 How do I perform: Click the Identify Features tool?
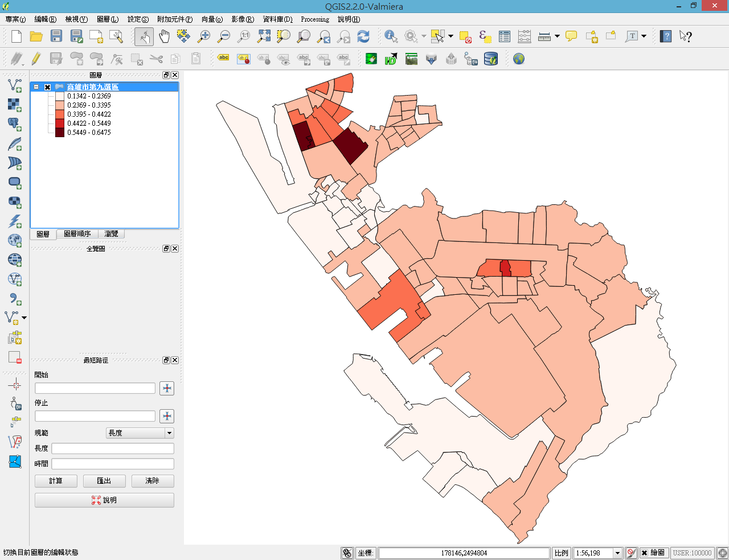tap(391, 36)
